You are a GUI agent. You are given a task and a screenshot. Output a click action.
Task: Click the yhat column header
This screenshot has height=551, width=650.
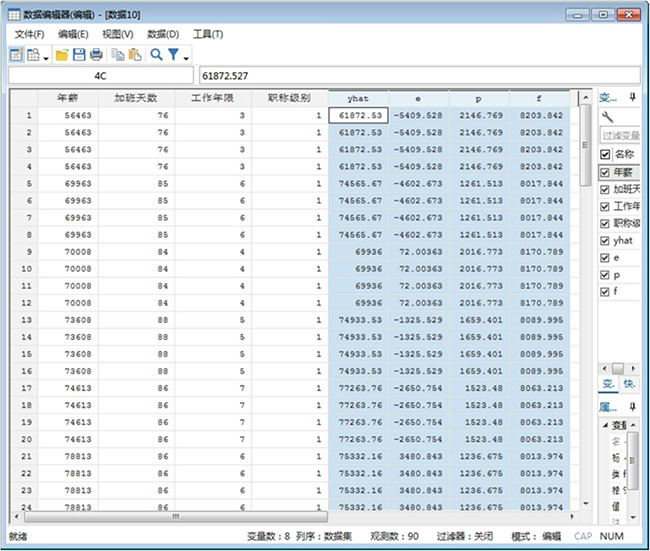(358, 99)
